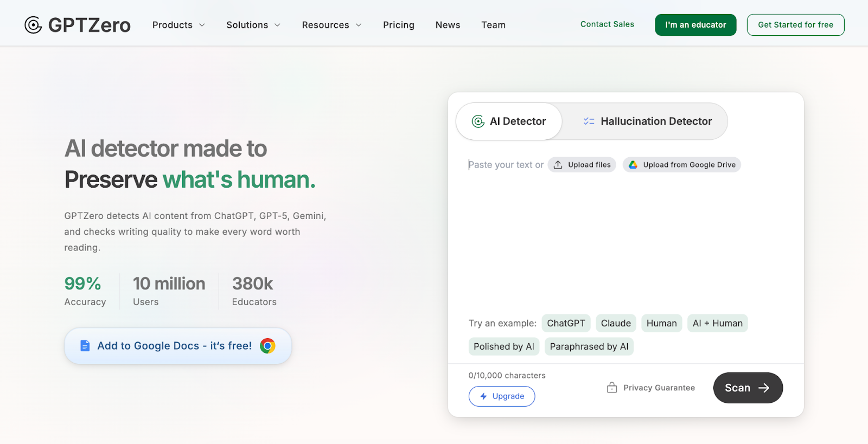Image resolution: width=868 pixels, height=444 pixels.
Task: Click the Contact Sales link
Action: pyautogui.click(x=607, y=24)
